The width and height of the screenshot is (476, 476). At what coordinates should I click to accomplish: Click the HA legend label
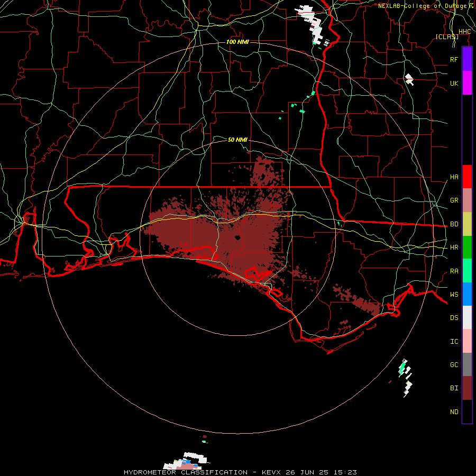pyautogui.click(x=454, y=177)
